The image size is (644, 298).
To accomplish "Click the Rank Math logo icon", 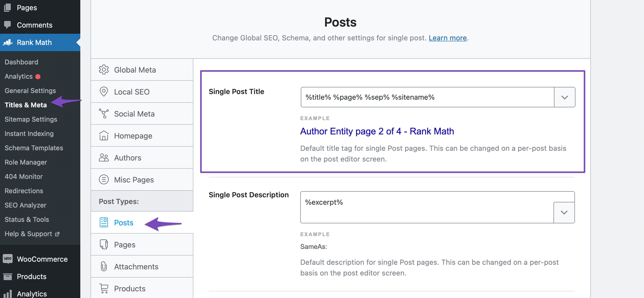I will pyautogui.click(x=8, y=42).
